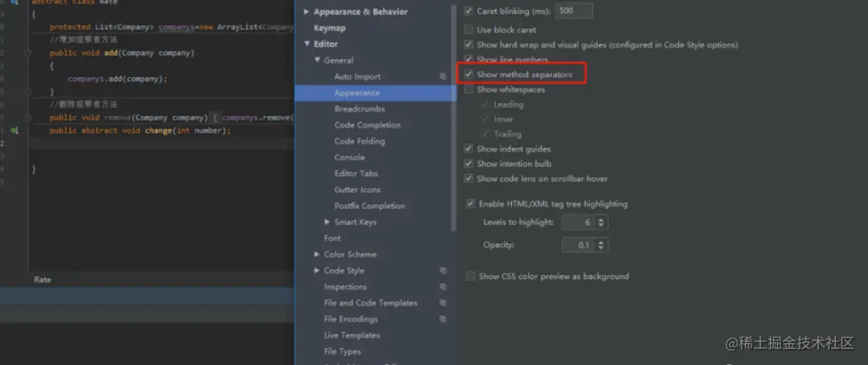Enable Use block caret
868x365 pixels.
point(469,30)
